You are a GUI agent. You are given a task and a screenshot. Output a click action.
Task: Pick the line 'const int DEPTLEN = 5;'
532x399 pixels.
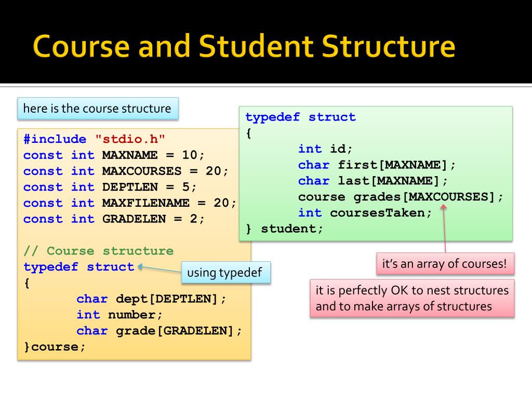tap(110, 187)
